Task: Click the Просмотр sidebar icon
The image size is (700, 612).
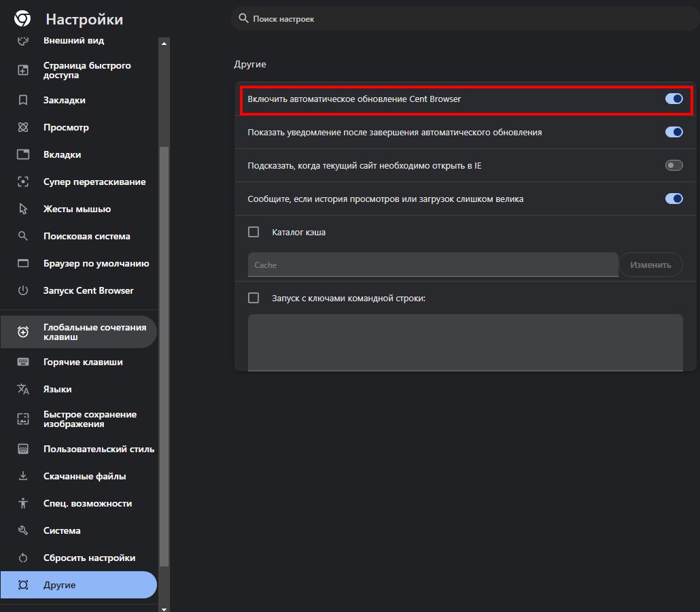Action: coord(23,127)
